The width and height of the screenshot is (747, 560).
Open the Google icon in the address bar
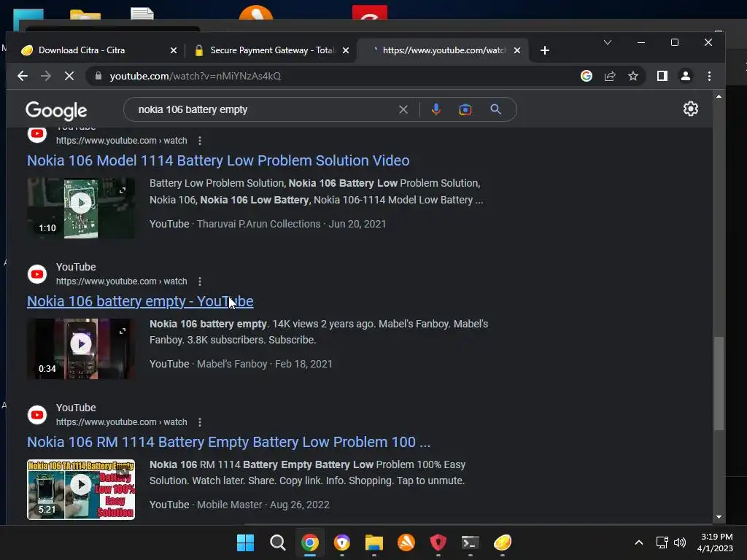587,76
